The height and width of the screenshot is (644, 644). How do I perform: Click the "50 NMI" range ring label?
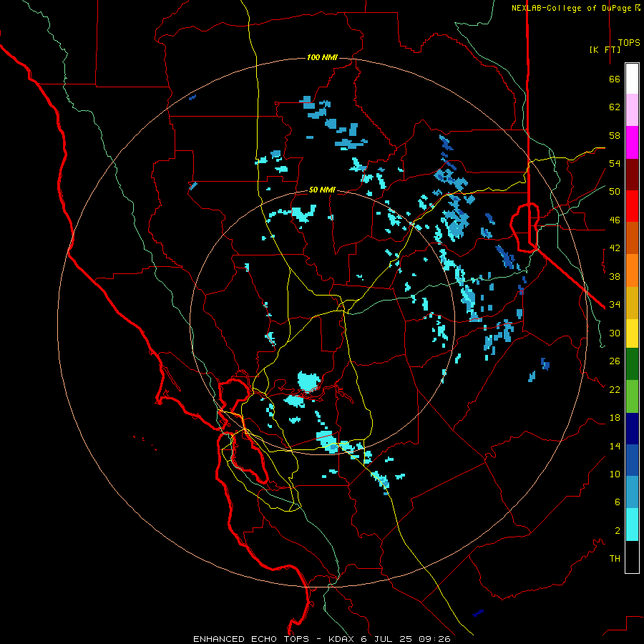pos(322,190)
